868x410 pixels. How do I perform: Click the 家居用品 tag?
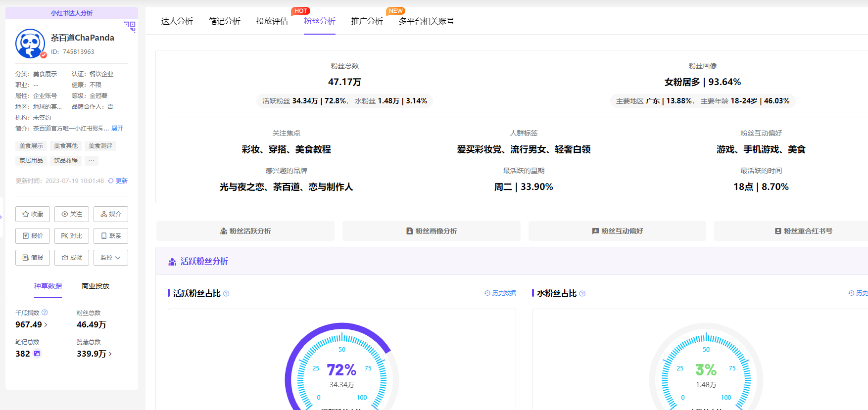pos(31,161)
